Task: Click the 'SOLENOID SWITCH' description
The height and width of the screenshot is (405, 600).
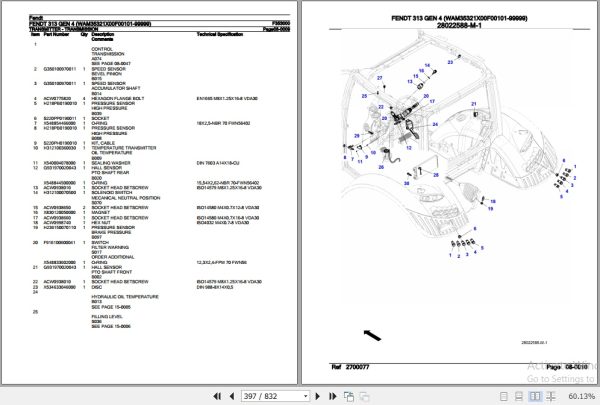Action: pyautogui.click(x=112, y=193)
